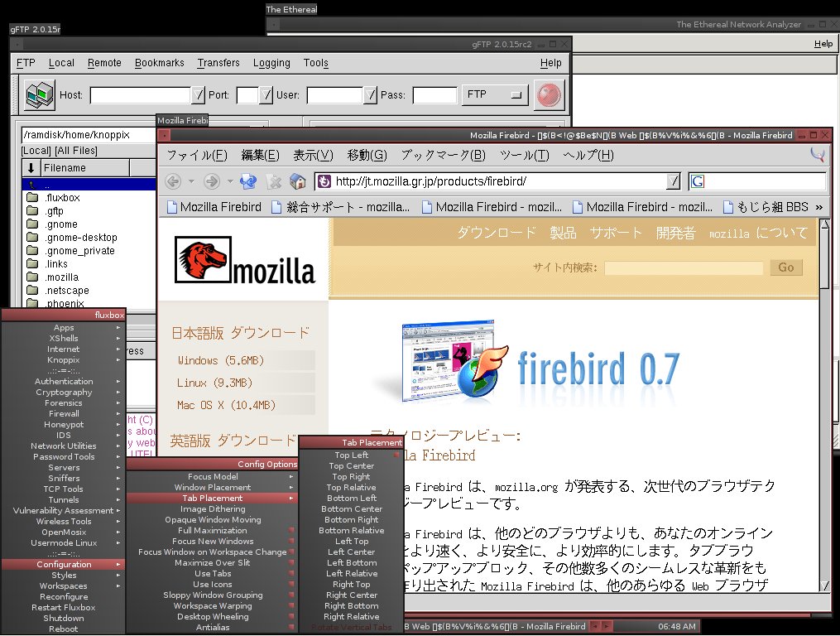Click the folder icon next to .gftp
This screenshot has height=636, width=840.
pyautogui.click(x=32, y=210)
